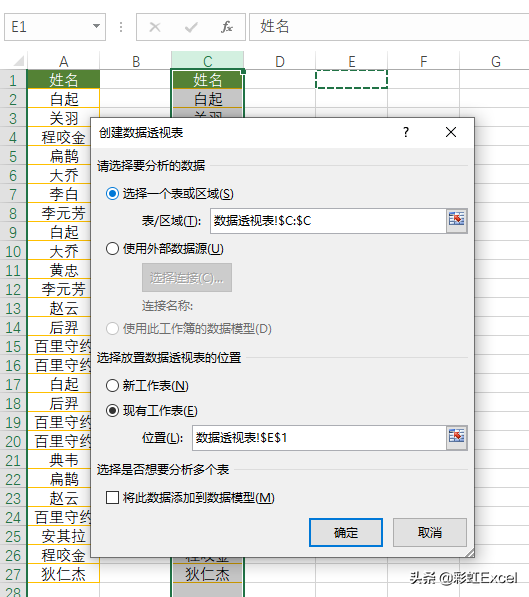Select column D header
The image size is (529, 597).
(280, 61)
